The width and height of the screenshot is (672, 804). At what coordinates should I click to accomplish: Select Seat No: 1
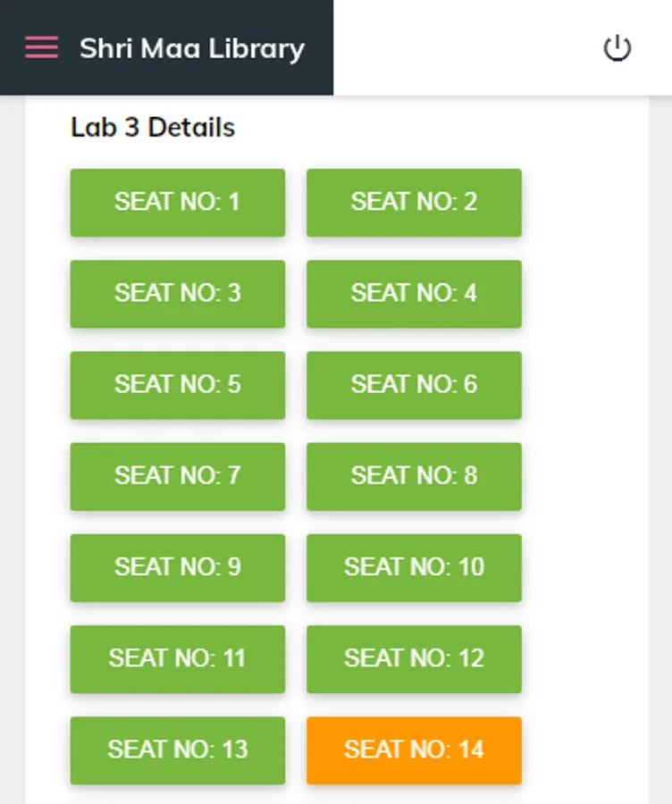(x=177, y=202)
